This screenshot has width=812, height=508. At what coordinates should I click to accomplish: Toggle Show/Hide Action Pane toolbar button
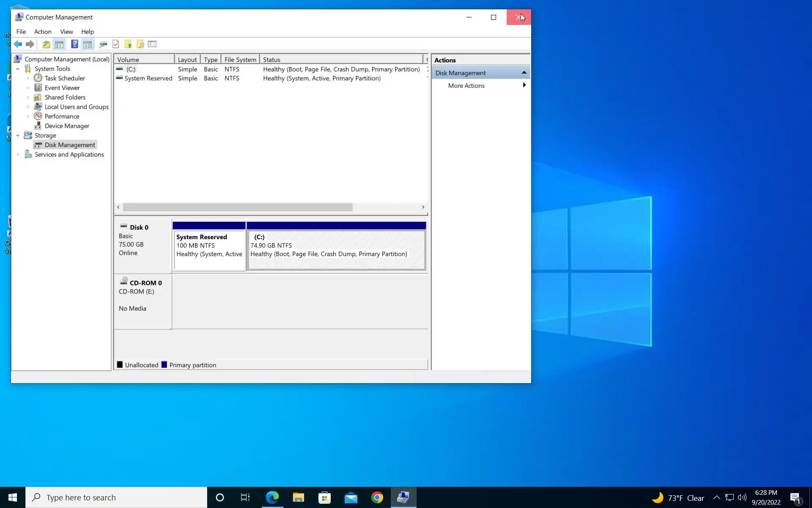click(88, 44)
